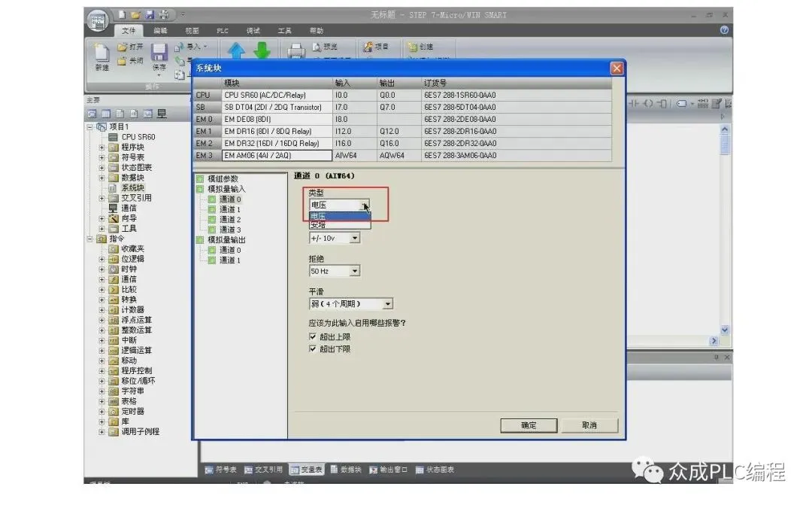Open the 平滑 smoothing dropdown
The image size is (812, 508).
pyautogui.click(x=388, y=304)
